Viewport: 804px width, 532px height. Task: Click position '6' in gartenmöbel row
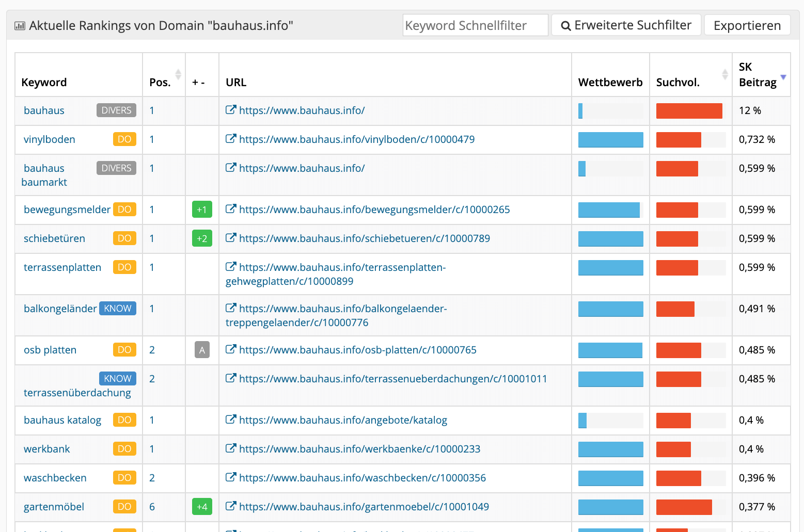(x=152, y=507)
